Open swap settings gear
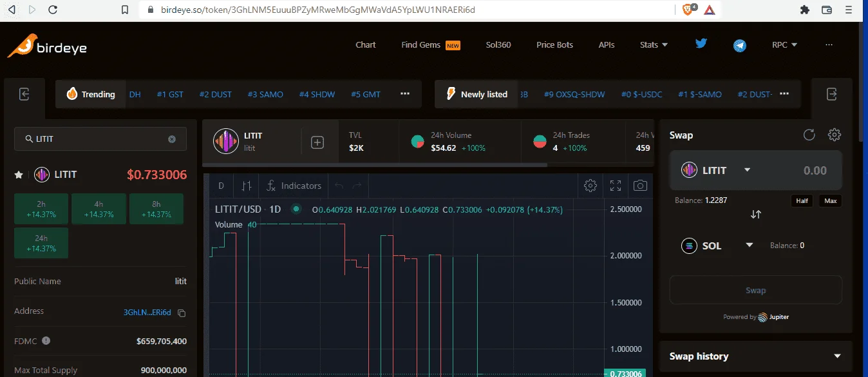The width and height of the screenshot is (868, 377). (835, 135)
